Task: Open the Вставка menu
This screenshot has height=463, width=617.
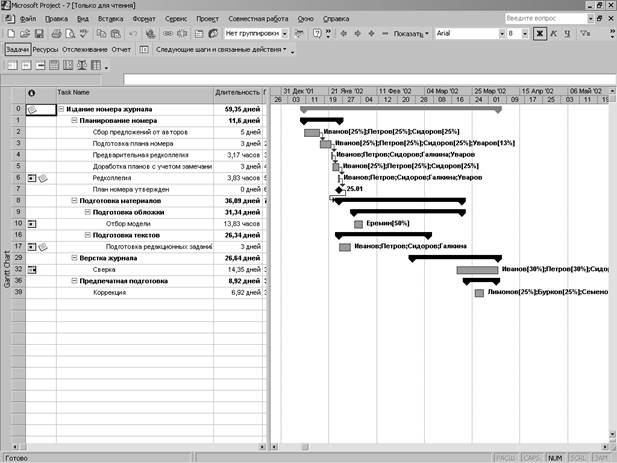Action: click(x=111, y=18)
